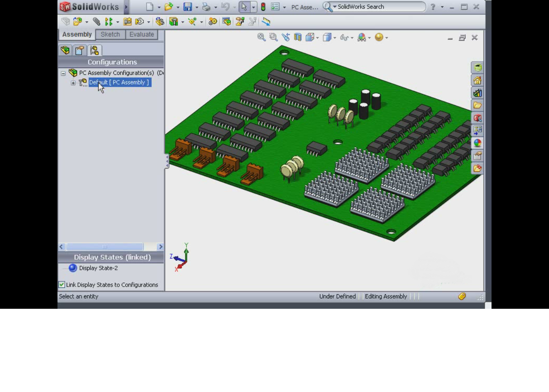549x392 pixels.
Task: Switch to the Evaluate tab
Action: tap(141, 35)
